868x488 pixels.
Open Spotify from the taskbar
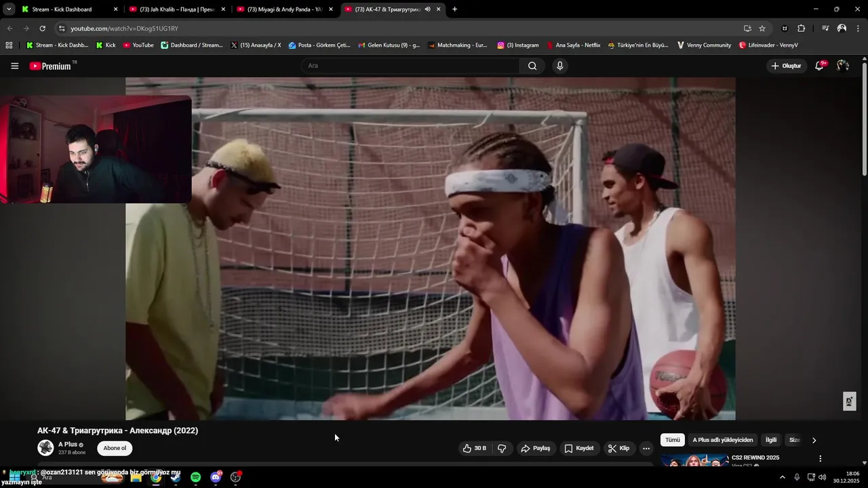(x=195, y=477)
